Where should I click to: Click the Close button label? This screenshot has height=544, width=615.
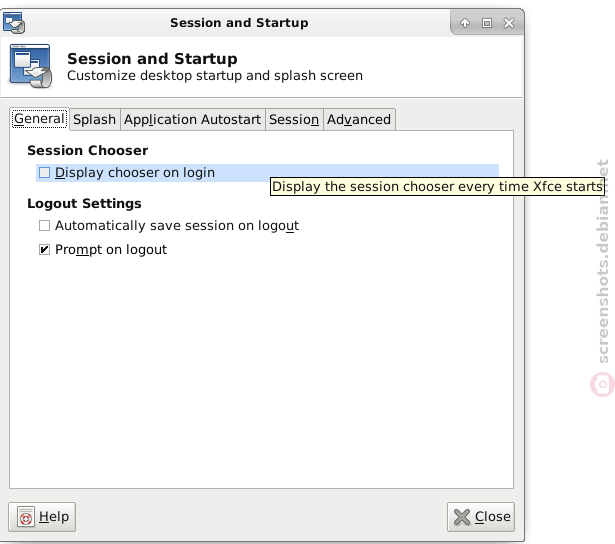(x=493, y=517)
